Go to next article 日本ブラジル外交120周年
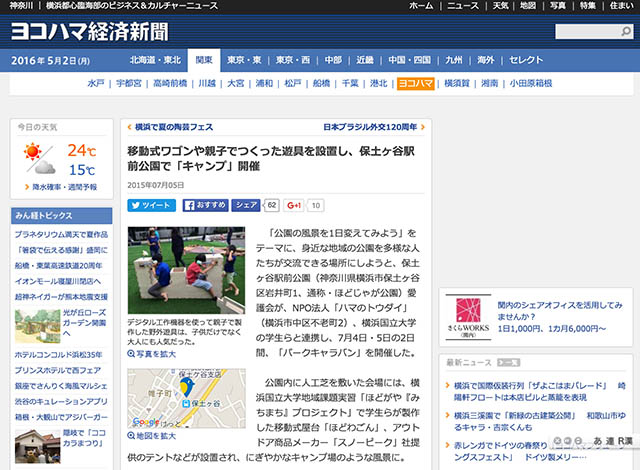Image resolution: width=640 pixels, height=470 pixels. click(370, 127)
